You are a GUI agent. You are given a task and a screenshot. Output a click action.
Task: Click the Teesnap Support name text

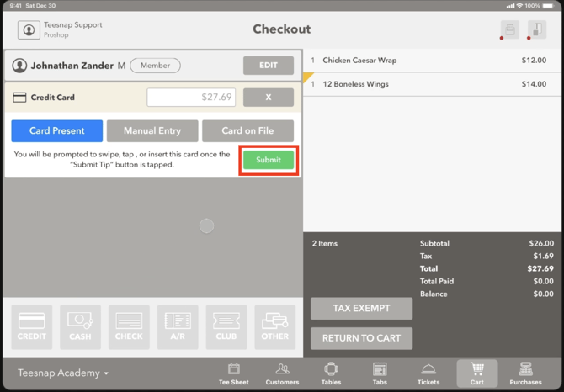(73, 24)
